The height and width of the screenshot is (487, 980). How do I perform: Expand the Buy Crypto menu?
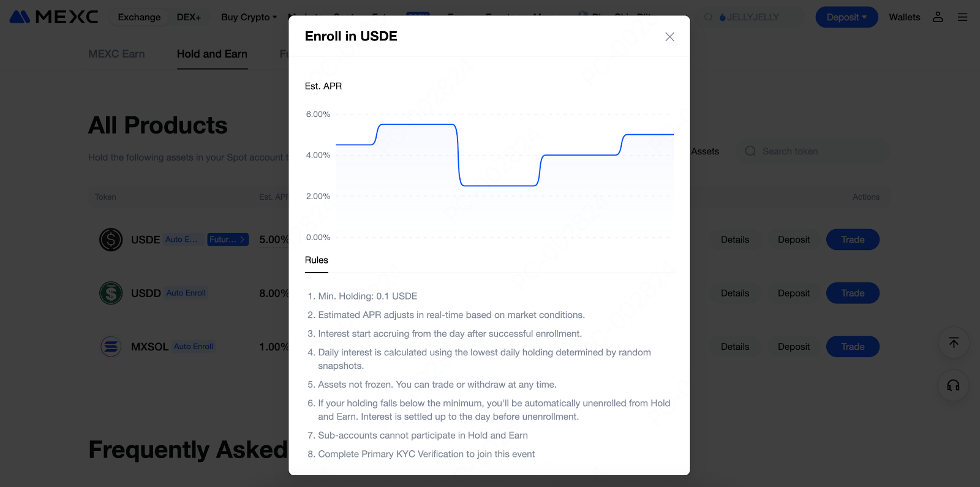click(249, 17)
